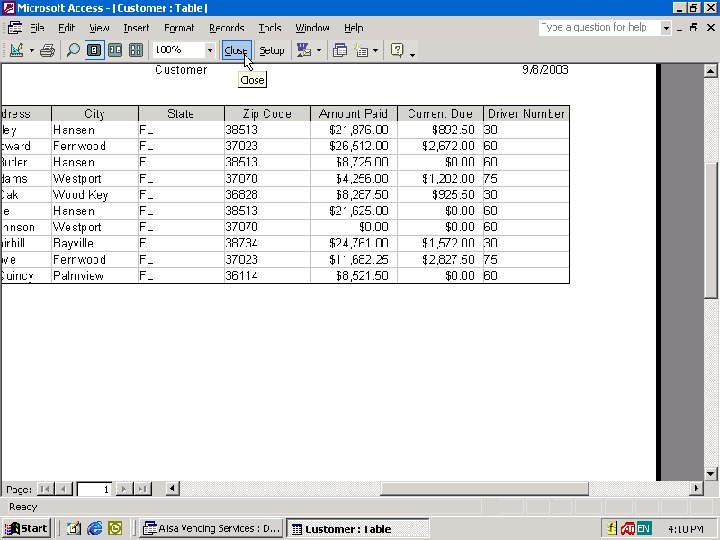This screenshot has width=720, height=540.
Task: Go to first page navigation button
Action: pyautogui.click(x=45, y=489)
